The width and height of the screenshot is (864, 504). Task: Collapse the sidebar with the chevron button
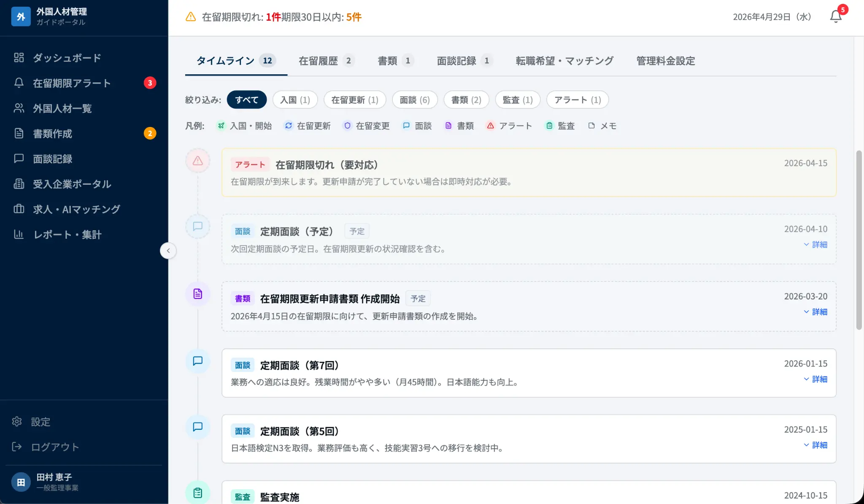click(x=168, y=251)
